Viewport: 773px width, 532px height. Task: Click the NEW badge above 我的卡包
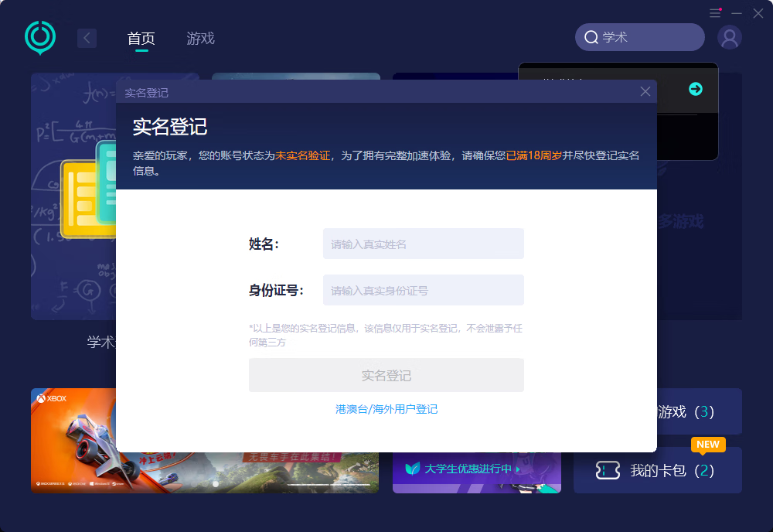pos(707,445)
